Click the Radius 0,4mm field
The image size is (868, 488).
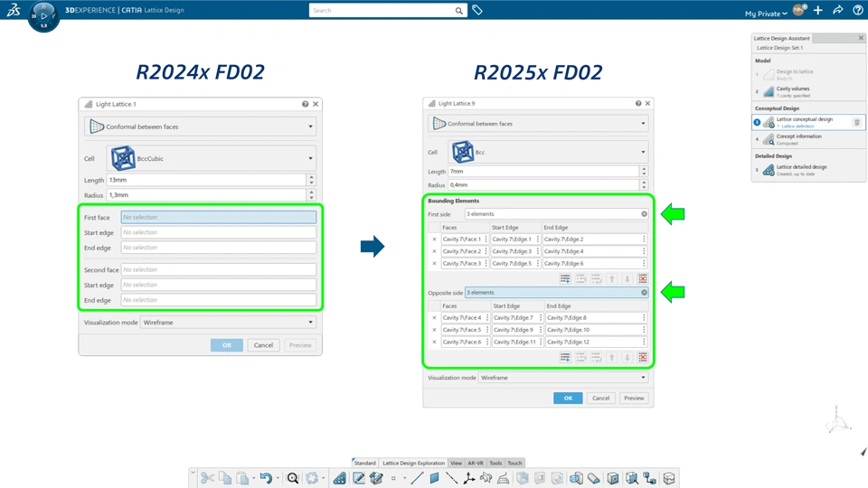click(x=543, y=184)
